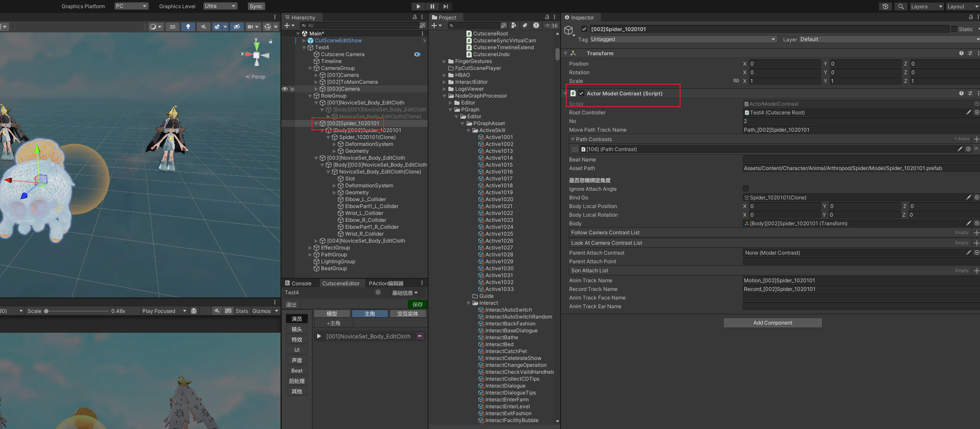This screenshot has height=429, width=980.
Task: Switch to the PAction编辑器 tab
Action: 386,284
